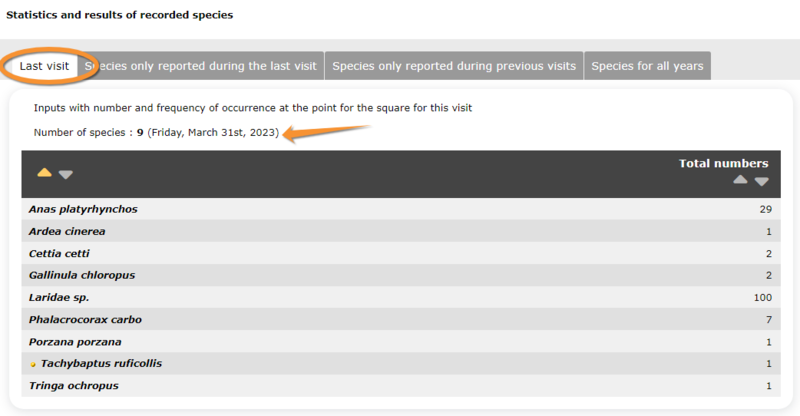Sort Total numbers descending arrow

[x=761, y=182]
